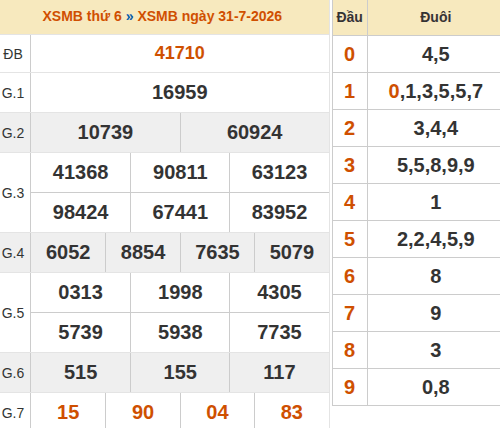Select G.5 number 7735
Viewport: 500px width, 428px height.
click(279, 332)
